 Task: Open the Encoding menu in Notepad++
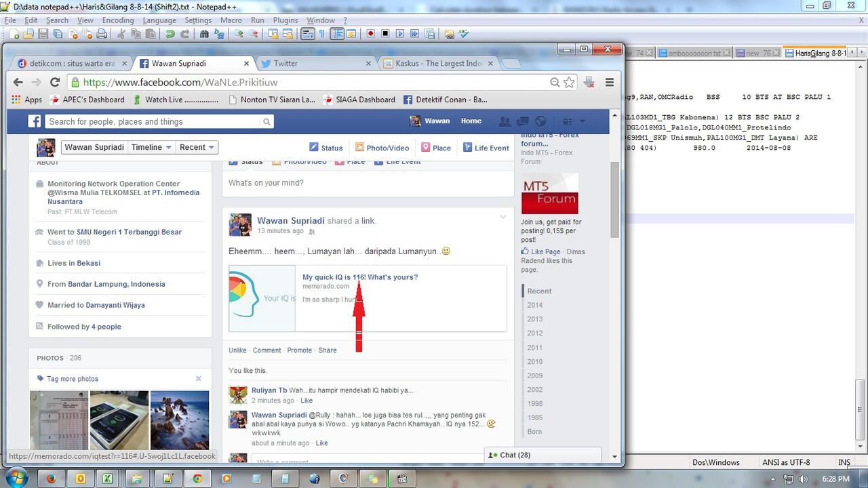point(118,20)
